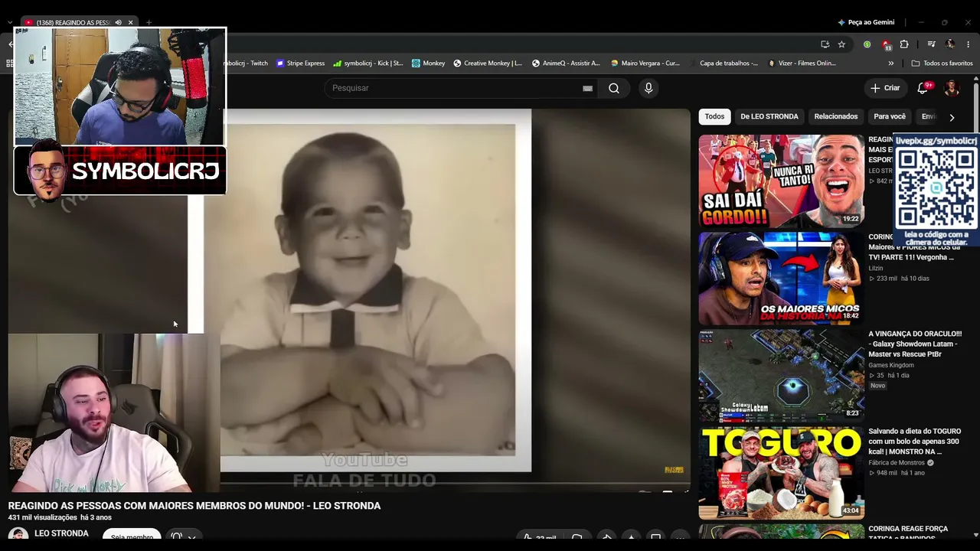Mute the tab using the speaker icon
This screenshot has height=551, width=980.
(x=118, y=22)
